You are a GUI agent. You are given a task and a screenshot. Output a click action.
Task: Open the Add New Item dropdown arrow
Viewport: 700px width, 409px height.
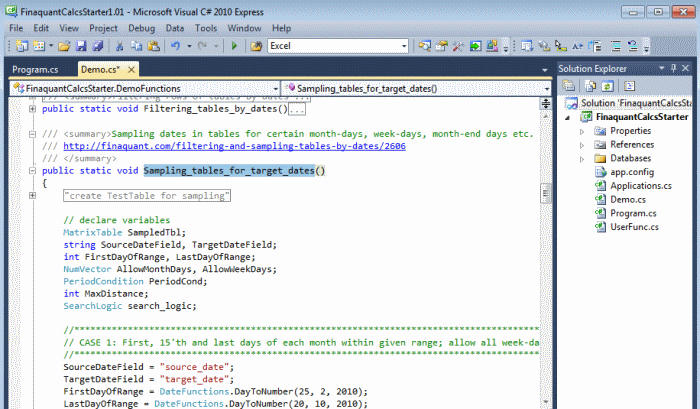click(x=50, y=46)
